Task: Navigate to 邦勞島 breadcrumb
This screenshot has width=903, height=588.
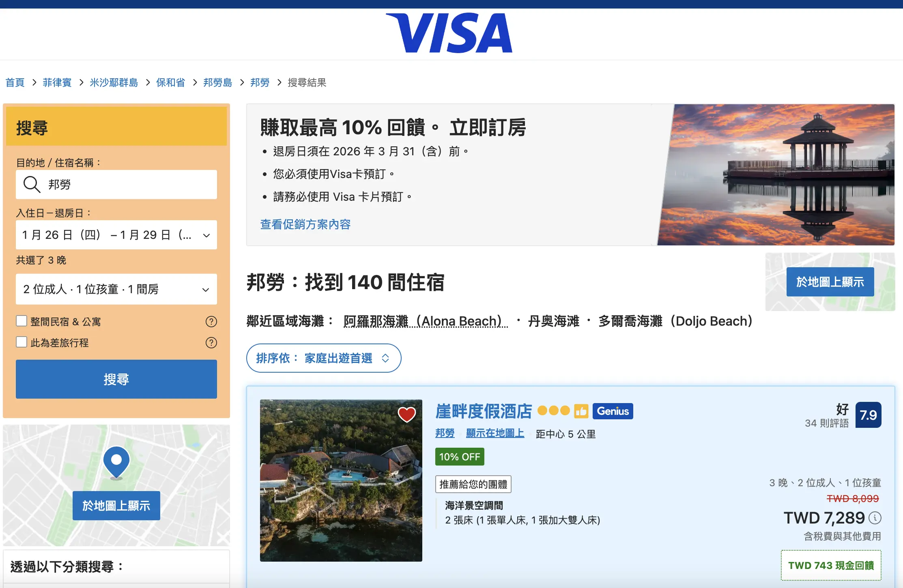Action: tap(217, 83)
